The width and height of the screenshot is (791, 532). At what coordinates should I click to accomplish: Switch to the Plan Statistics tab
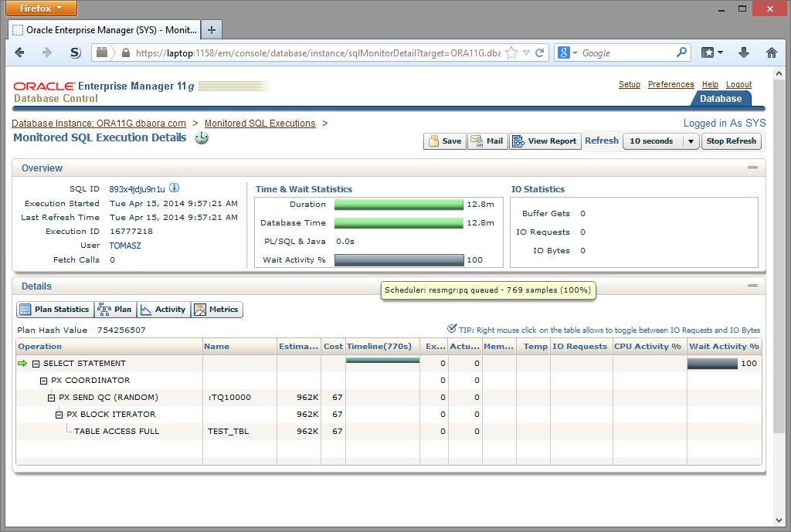pos(55,310)
